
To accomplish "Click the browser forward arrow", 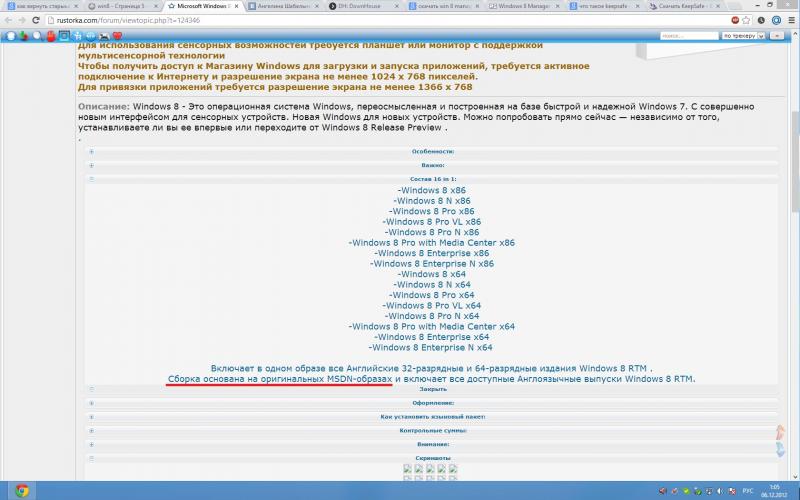I will (x=22, y=20).
